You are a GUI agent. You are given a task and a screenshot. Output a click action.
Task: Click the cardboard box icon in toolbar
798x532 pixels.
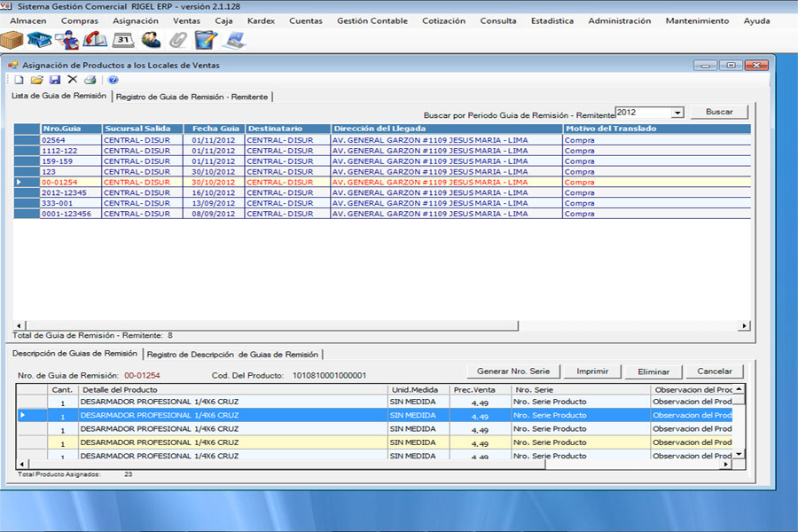[12, 39]
